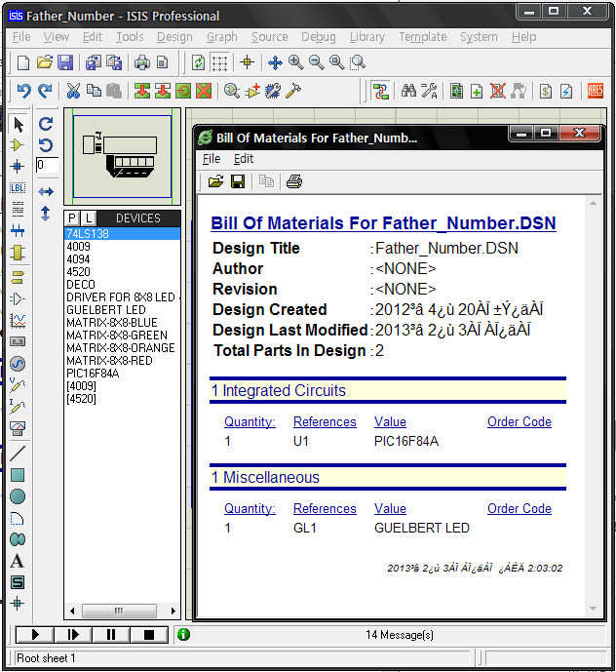Viewport: 616px width, 672px height.
Task: Select DECO in the devices list
Action: (x=123, y=285)
